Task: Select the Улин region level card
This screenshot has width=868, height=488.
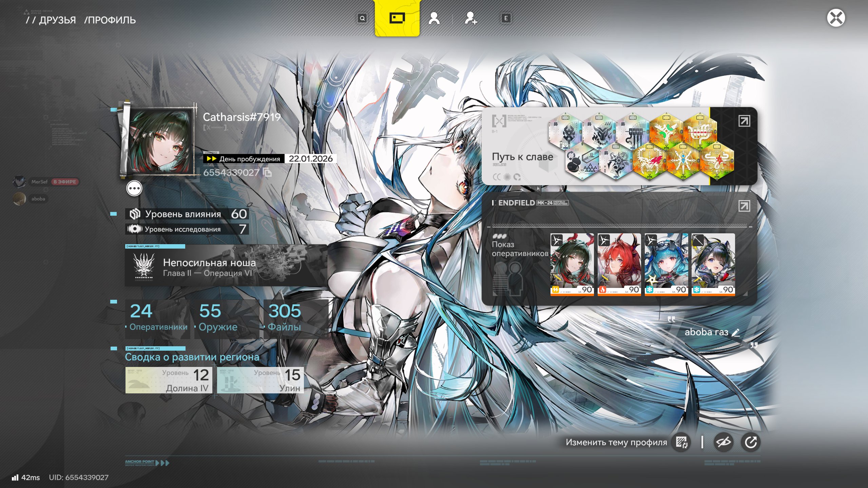Action: pyautogui.click(x=260, y=380)
